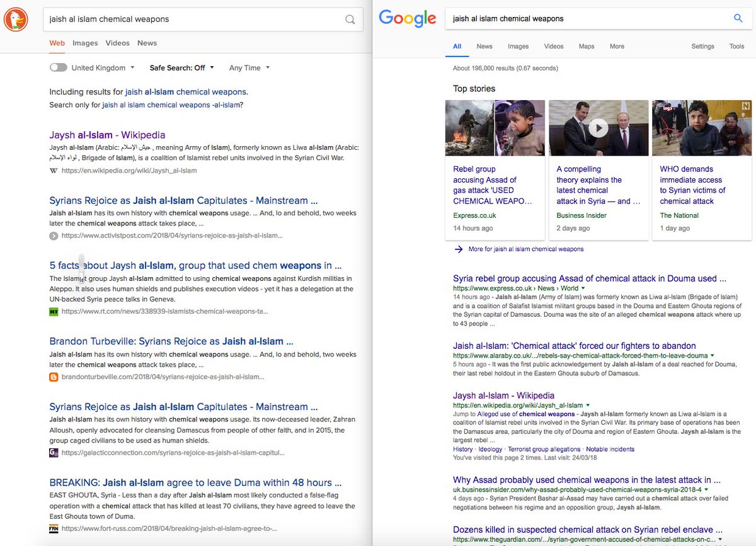Open Brandon Turbeville: Syrians Rejoice result
The width and height of the screenshot is (756, 546).
[171, 341]
